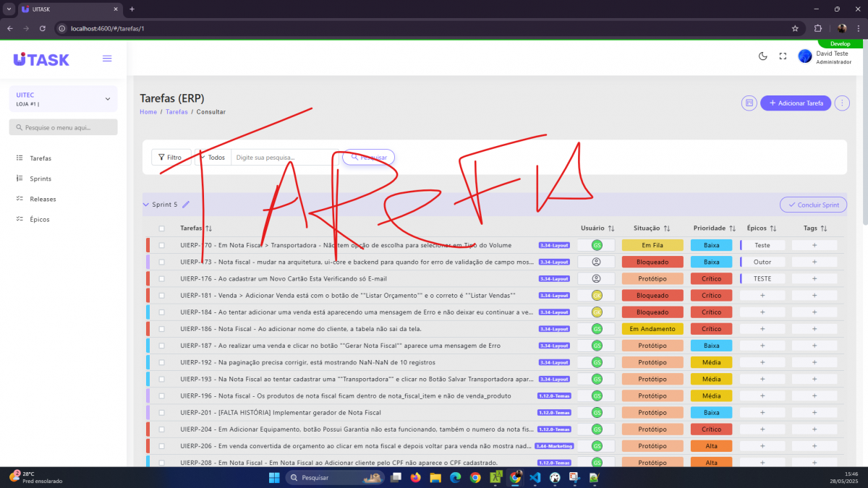The height and width of the screenshot is (488, 868).
Task: Open Releases from the sidebar menu
Action: click(x=43, y=199)
